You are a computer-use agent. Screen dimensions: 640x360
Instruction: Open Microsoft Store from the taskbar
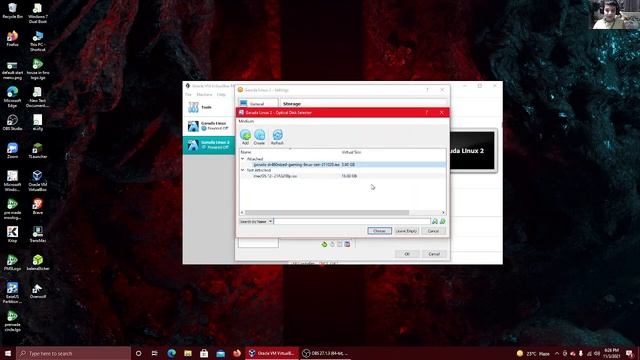pos(204,353)
